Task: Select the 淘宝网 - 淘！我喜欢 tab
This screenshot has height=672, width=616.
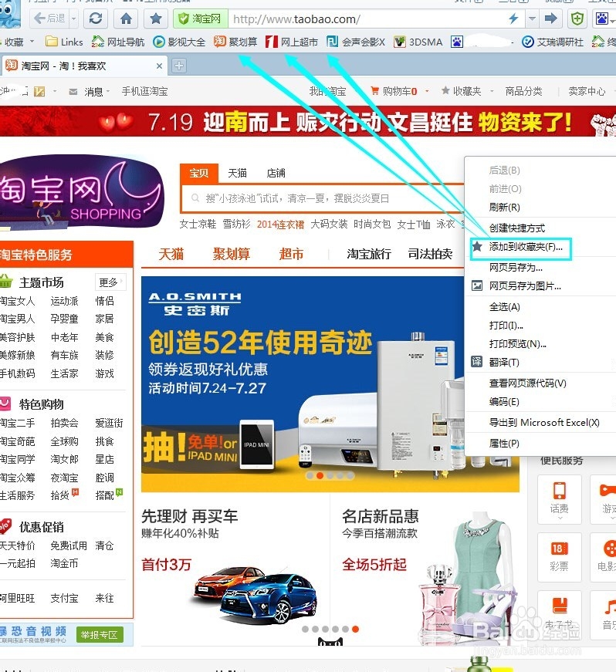Action: point(83,66)
